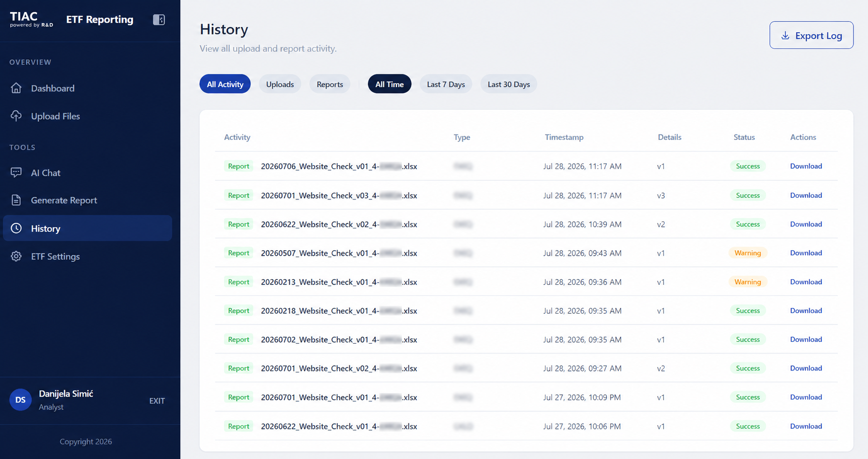This screenshot has height=459, width=868.
Task: Filter by Uploads only
Action: (280, 84)
